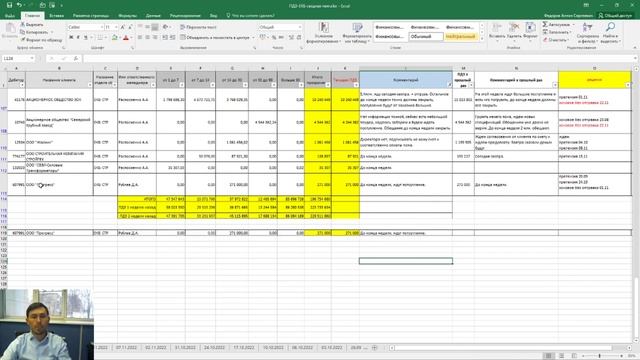Click the percent style icon

tap(274, 38)
